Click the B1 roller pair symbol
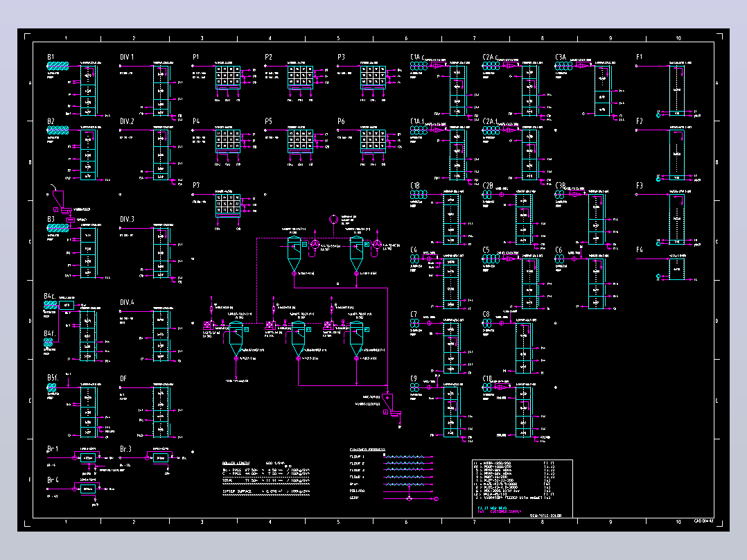This screenshot has width=747, height=560. [x=58, y=67]
